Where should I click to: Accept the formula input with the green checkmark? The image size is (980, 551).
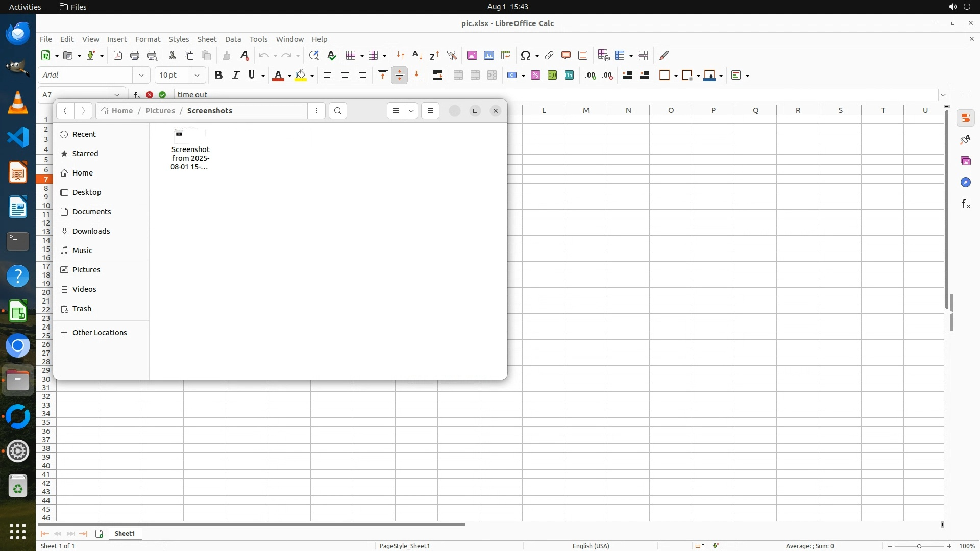coord(162,95)
